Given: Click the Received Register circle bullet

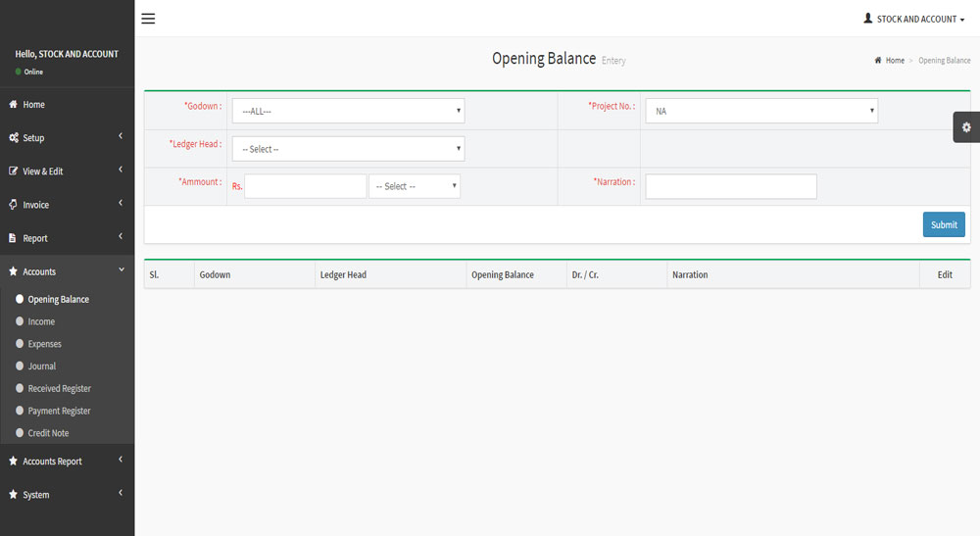Looking at the screenshot, I should click(20, 388).
